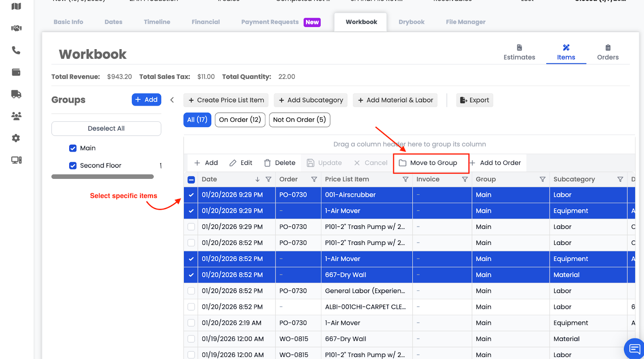
Task: Collapse the Groups panel chevron
Action: pyautogui.click(x=172, y=100)
